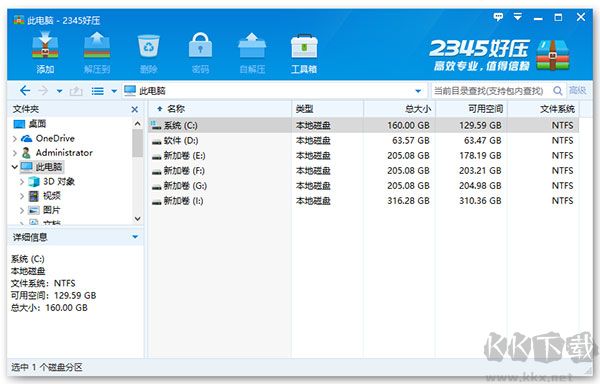Sort by 名称 column header
The height and width of the screenshot is (384, 600).
(220, 109)
